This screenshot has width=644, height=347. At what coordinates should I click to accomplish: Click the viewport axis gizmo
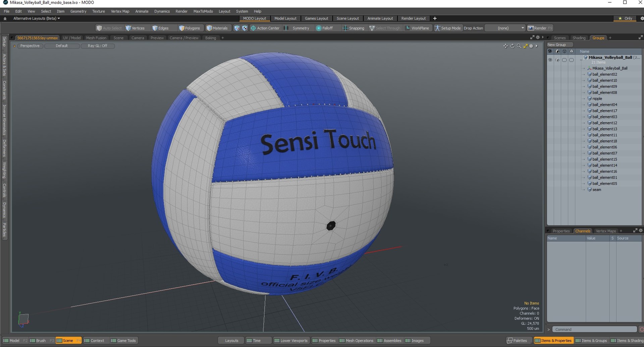tap(23, 319)
